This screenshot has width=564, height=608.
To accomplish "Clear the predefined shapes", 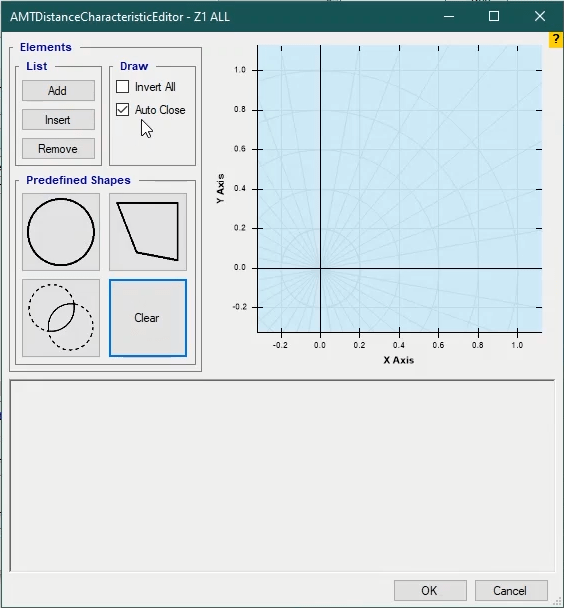I will coord(148,318).
